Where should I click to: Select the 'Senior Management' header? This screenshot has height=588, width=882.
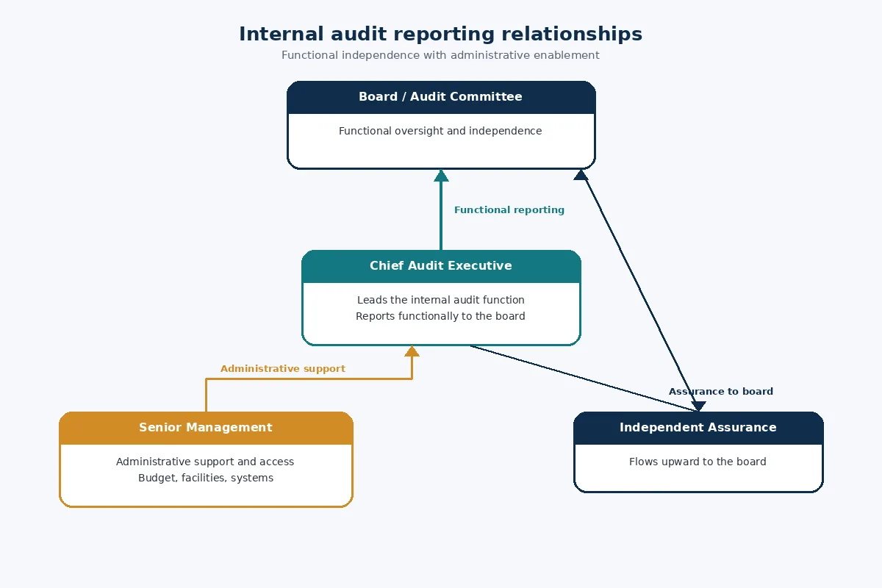(206, 428)
